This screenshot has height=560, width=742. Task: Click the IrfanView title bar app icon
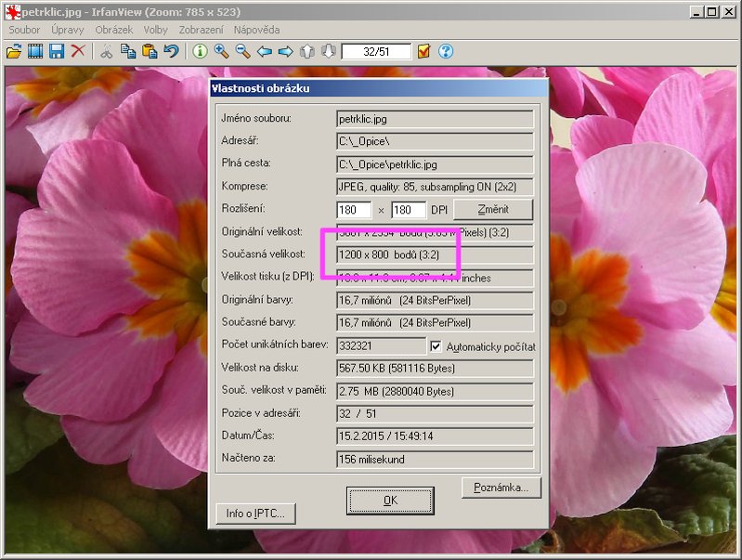tap(13, 11)
